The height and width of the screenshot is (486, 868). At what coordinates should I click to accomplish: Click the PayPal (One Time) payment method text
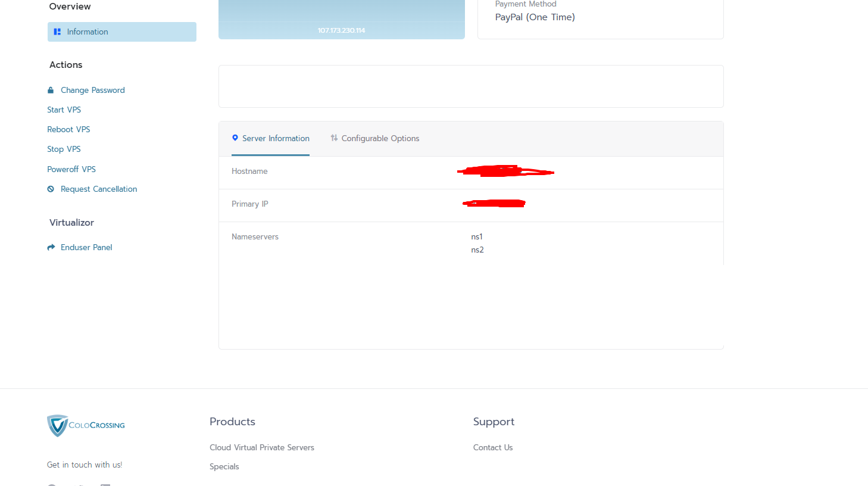pos(535,17)
